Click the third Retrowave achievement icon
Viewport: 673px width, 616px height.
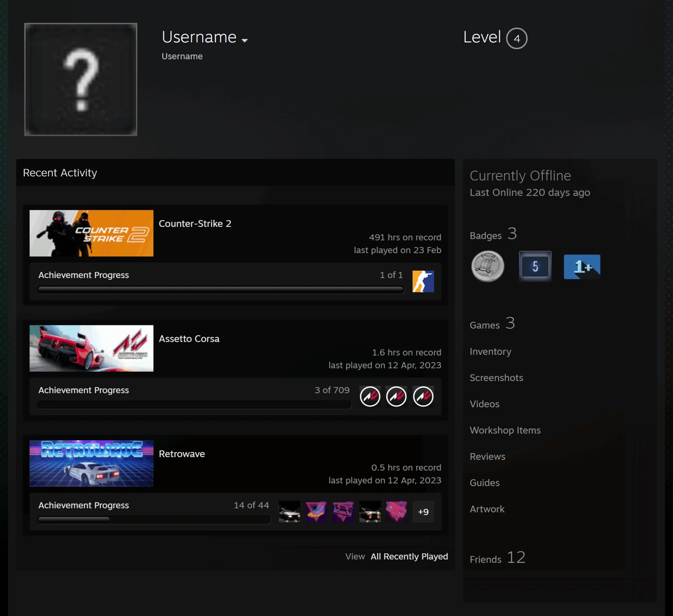(x=343, y=512)
